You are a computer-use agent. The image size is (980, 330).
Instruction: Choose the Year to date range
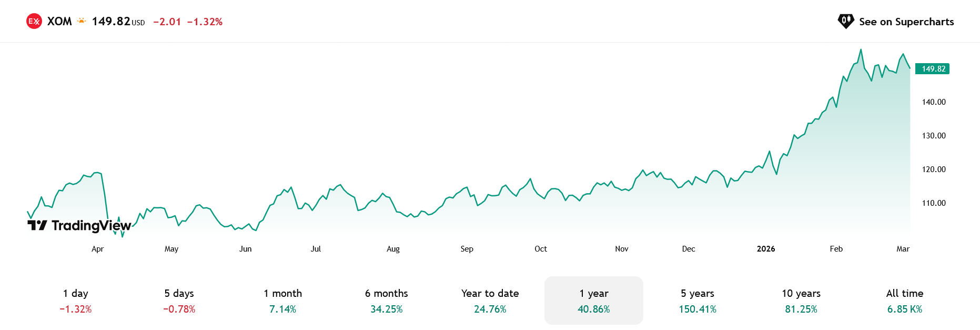490,301
